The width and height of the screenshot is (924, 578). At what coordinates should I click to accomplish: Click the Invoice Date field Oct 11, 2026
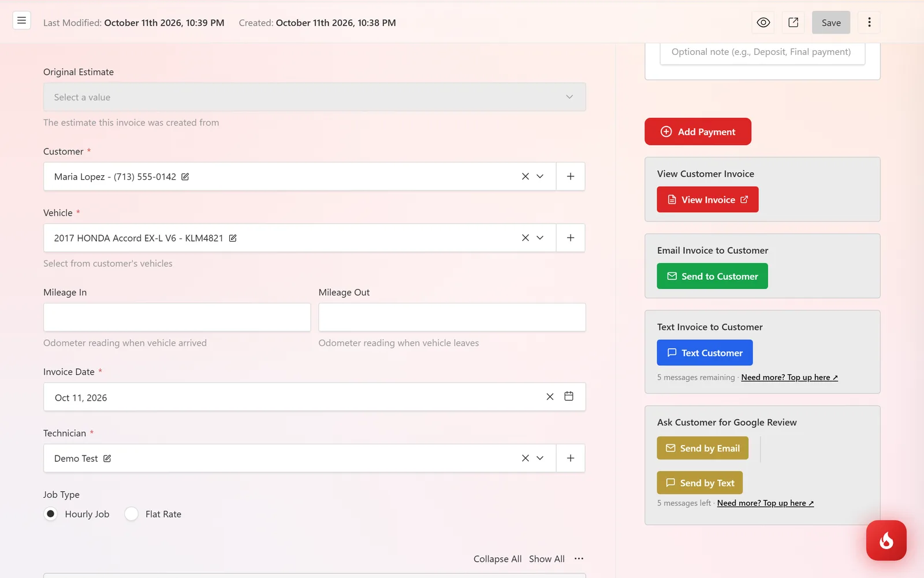(x=315, y=397)
